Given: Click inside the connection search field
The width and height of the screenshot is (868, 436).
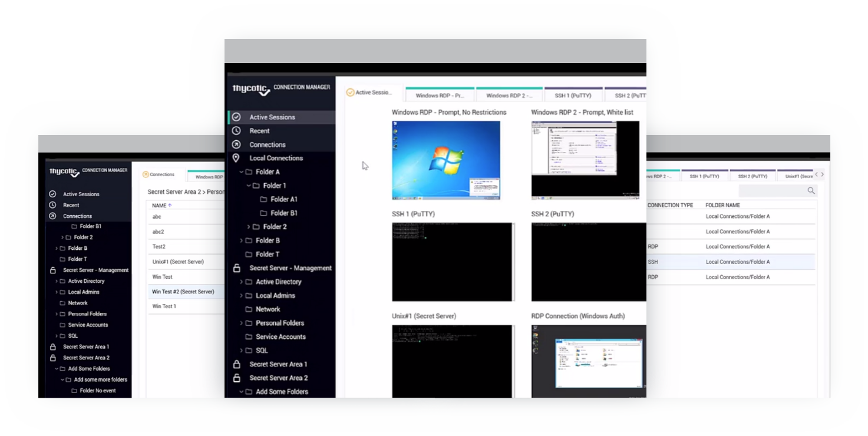Looking at the screenshot, I should point(772,191).
